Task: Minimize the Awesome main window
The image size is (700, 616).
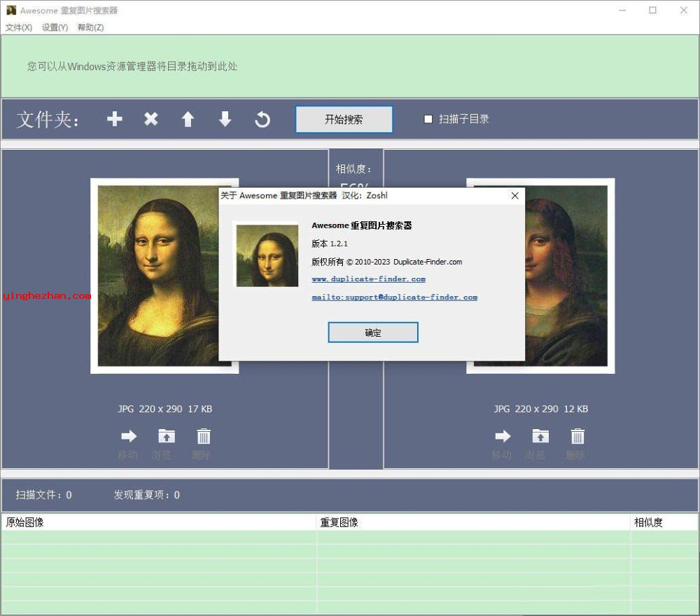Action: tap(622, 10)
